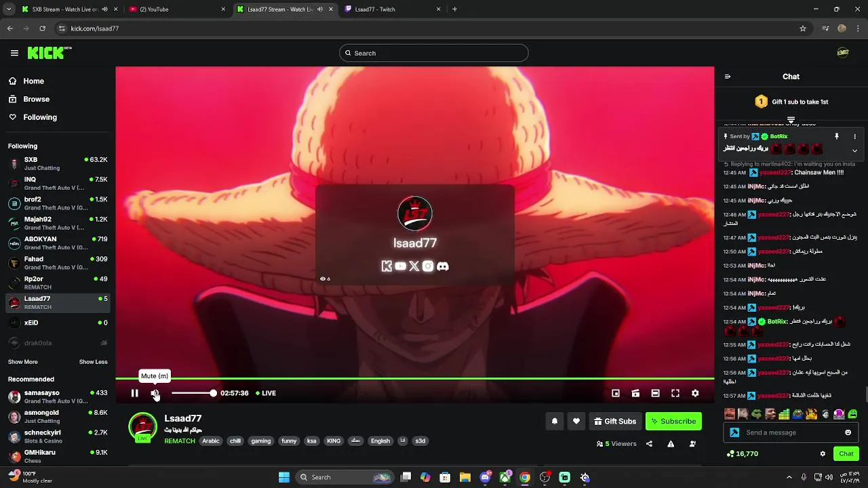Select the gaming tag
The height and width of the screenshot is (488, 868).
(261, 441)
